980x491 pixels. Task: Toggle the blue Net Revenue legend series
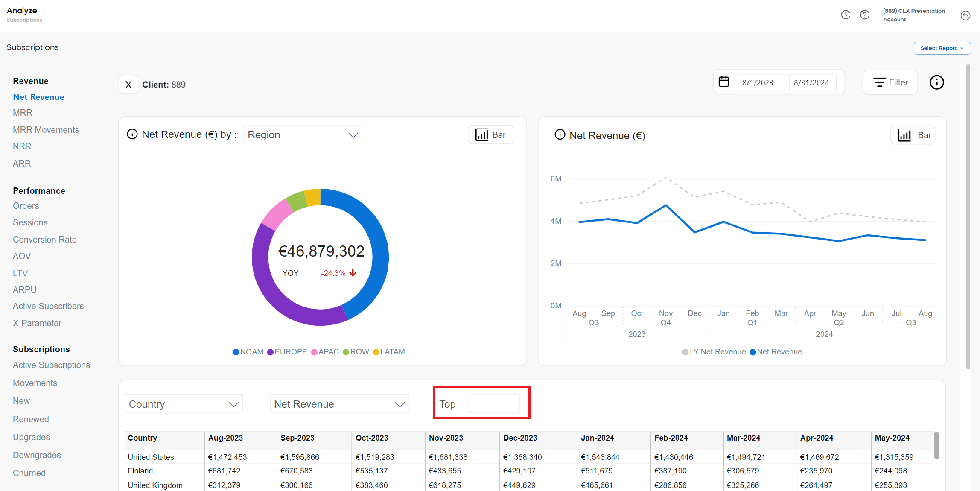[x=776, y=352]
